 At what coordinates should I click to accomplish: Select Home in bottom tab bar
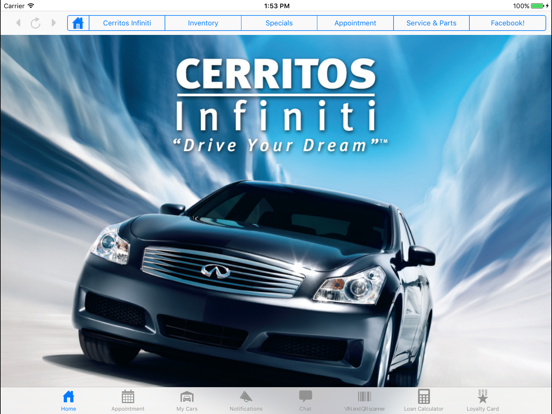click(x=68, y=401)
